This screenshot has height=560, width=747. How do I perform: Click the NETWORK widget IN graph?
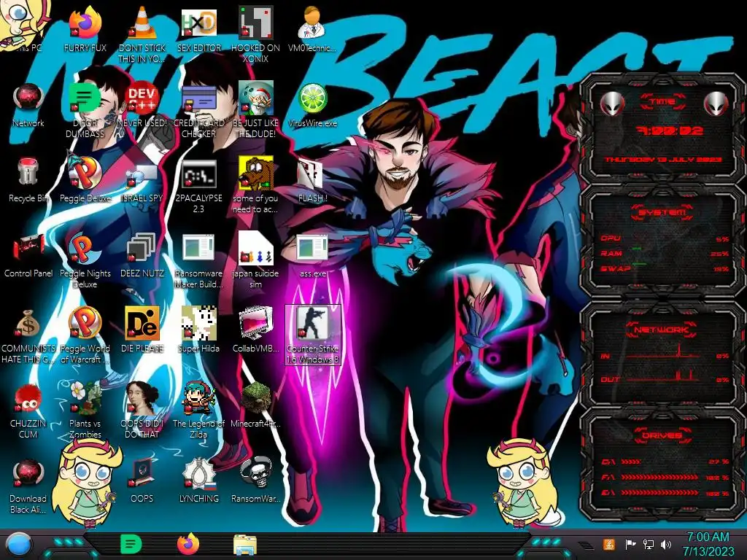[664, 352]
